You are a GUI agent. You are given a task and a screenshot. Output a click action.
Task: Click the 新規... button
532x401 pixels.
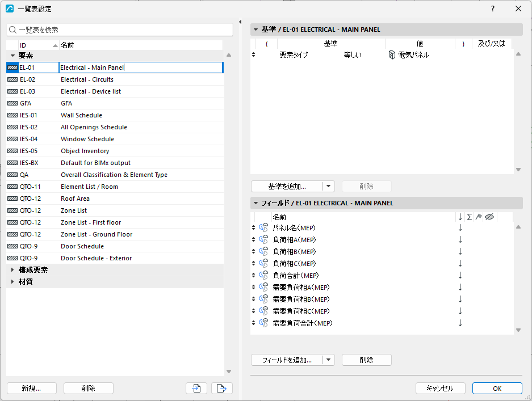pos(32,388)
